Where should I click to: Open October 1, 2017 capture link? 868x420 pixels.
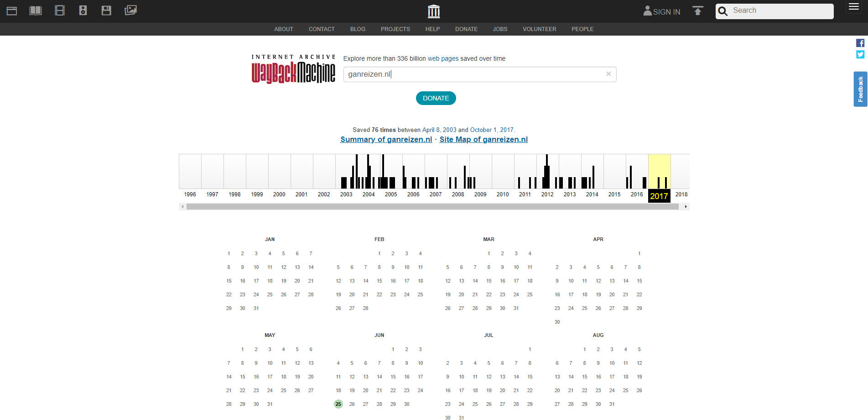(x=492, y=130)
